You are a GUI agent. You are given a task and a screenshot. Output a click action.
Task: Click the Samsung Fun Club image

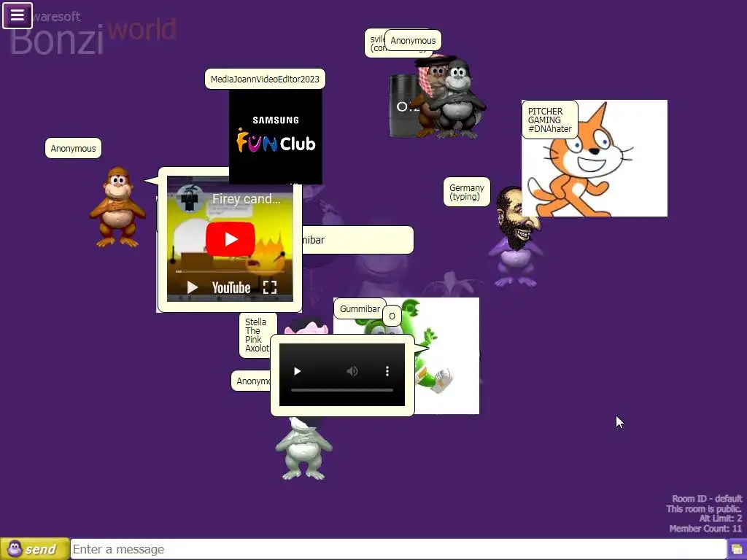[275, 136]
